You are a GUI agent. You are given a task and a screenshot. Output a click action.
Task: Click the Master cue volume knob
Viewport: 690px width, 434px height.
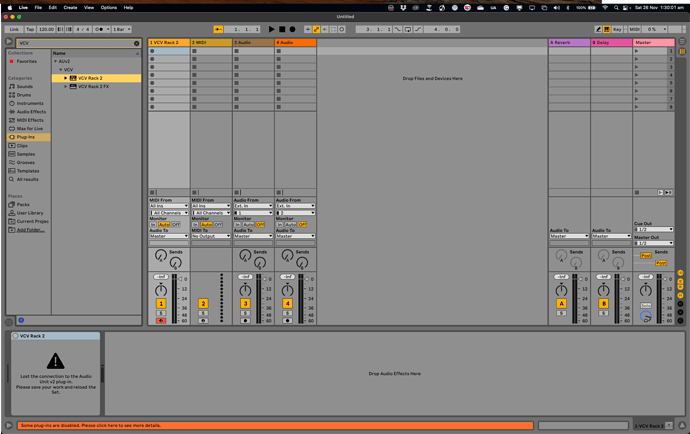click(x=646, y=316)
